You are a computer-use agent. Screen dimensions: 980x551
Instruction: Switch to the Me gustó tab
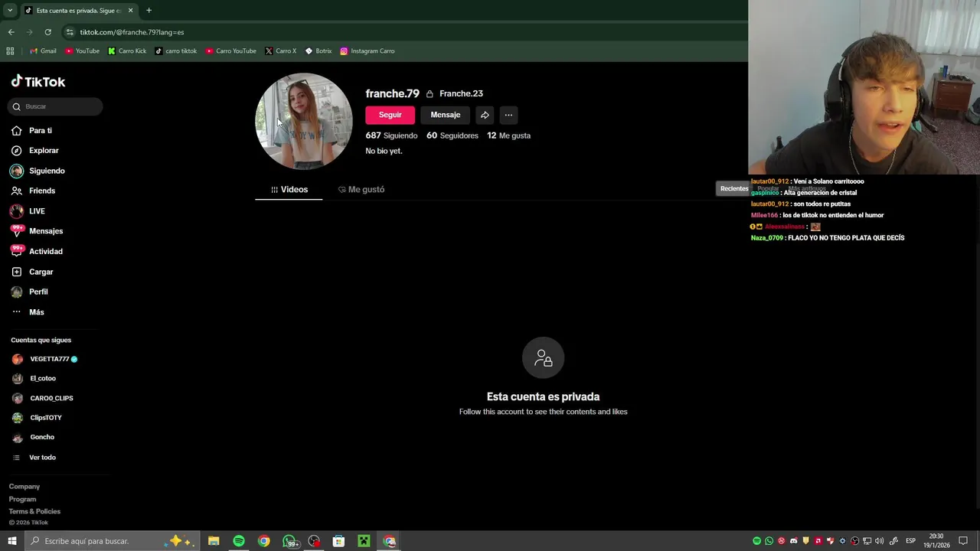point(361,190)
